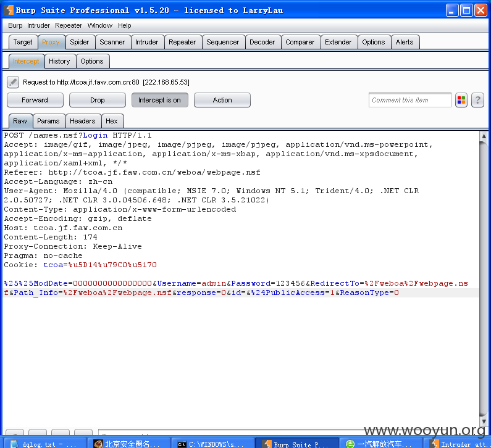Open the Action menu button
Viewport: 491px width, 448px height.
tap(222, 100)
